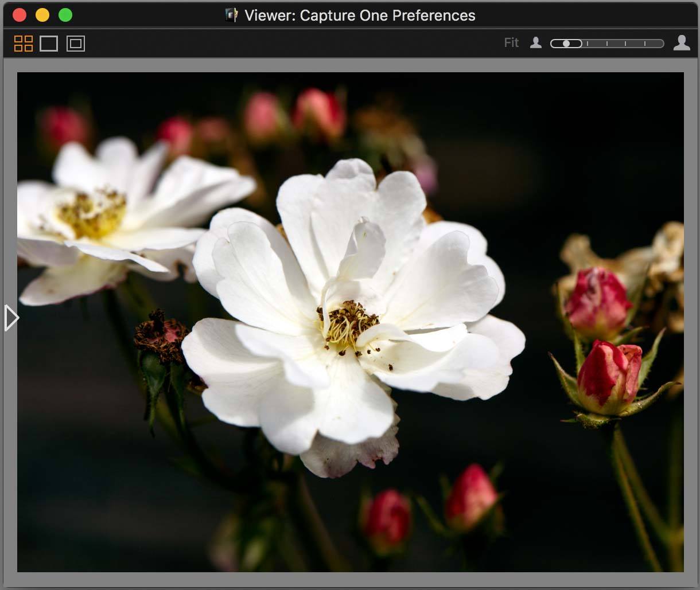Click large person zoom-in icon

coord(682,43)
